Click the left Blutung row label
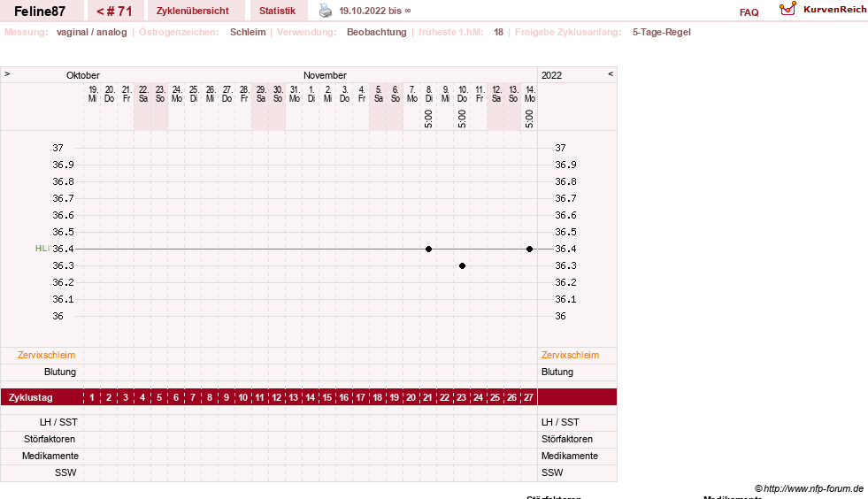Viewport: 868px width, 499px height. tap(60, 372)
